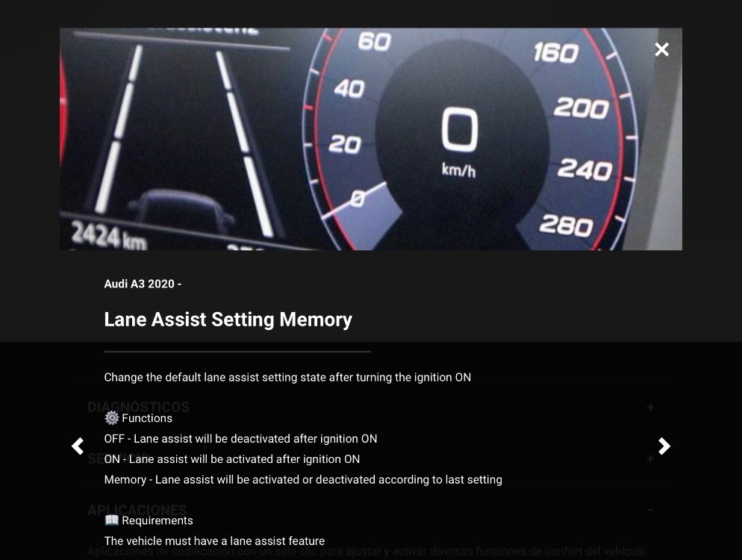This screenshot has height=560, width=742.
Task: Click the dimmed APLICACIONES heading behind overlay
Action: tap(137, 510)
